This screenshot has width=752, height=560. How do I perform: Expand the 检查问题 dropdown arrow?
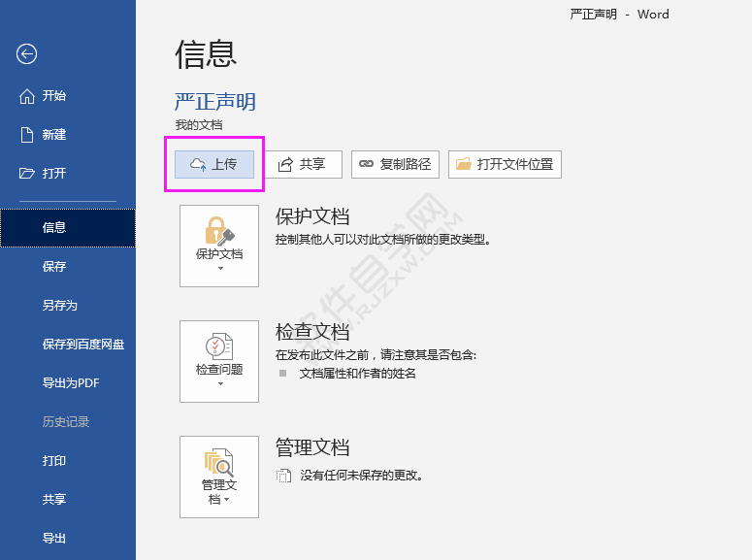point(220,384)
